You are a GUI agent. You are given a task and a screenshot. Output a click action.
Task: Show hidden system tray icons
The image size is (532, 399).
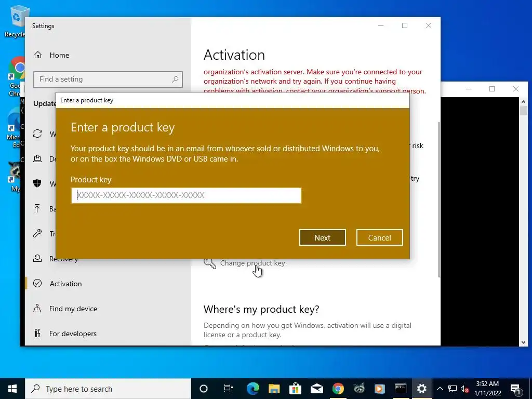click(x=440, y=389)
